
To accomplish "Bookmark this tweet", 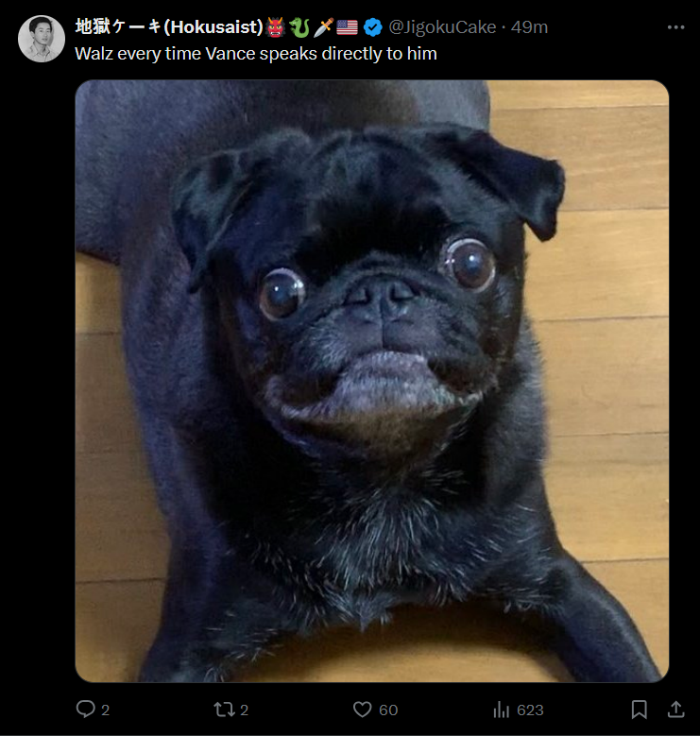I will click(639, 710).
